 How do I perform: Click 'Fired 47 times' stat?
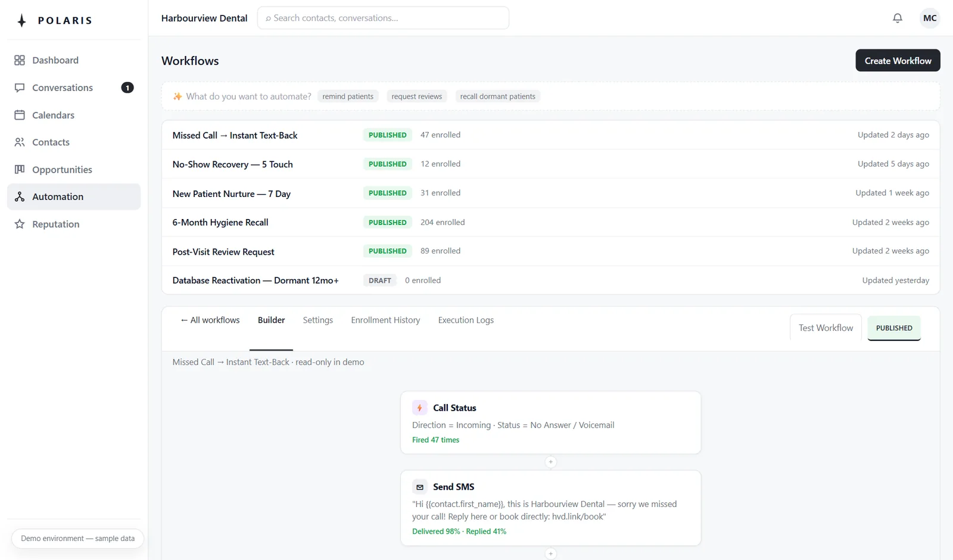pyautogui.click(x=435, y=440)
